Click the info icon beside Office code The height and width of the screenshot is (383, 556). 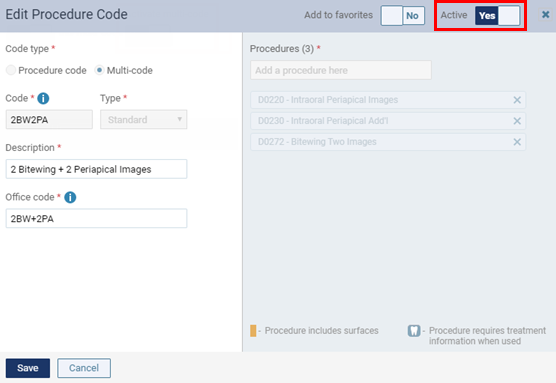click(x=70, y=197)
